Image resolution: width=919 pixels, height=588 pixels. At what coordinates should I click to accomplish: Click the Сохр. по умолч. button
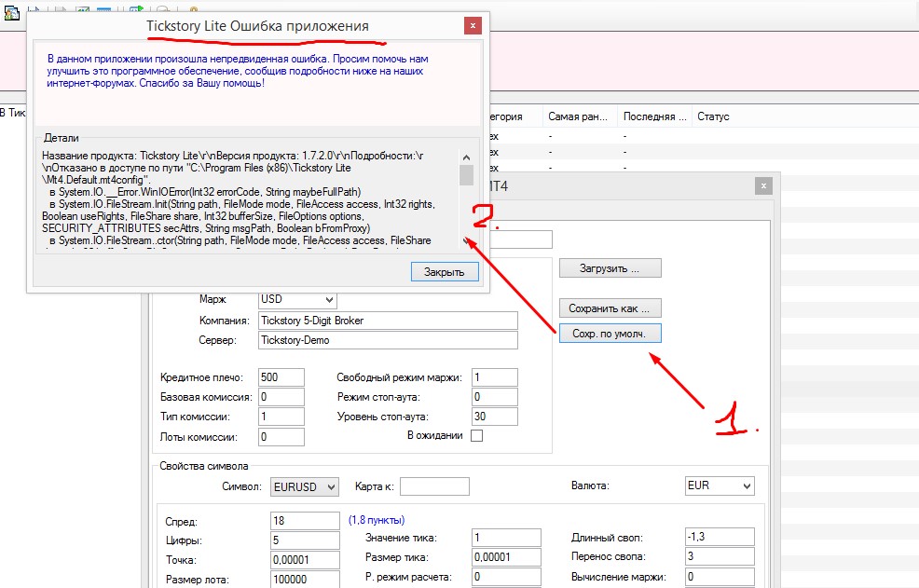click(x=610, y=334)
